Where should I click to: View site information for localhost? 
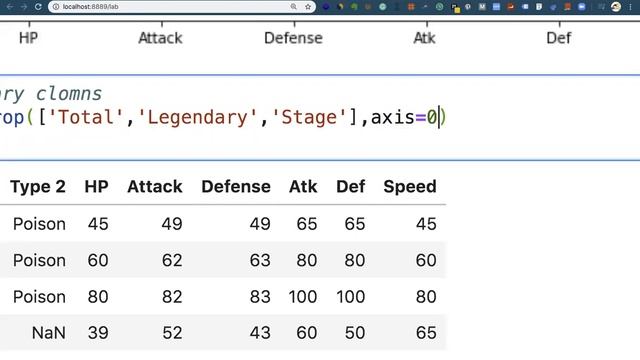(56, 7)
